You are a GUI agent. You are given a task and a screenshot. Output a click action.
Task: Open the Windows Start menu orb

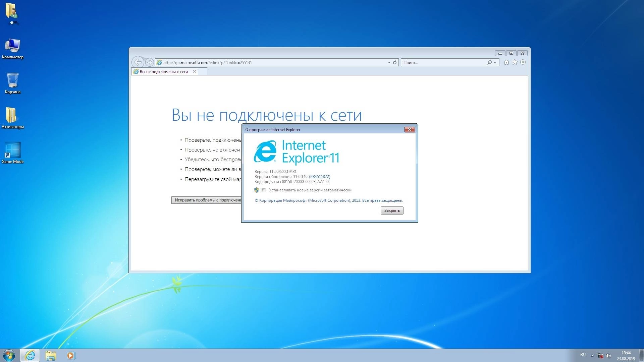click(9, 355)
